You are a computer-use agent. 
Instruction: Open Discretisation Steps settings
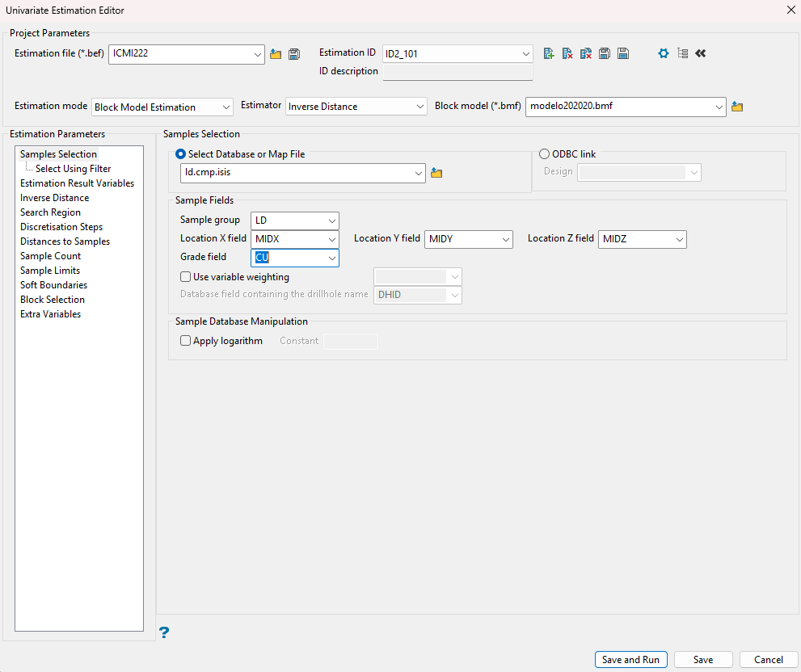61,227
